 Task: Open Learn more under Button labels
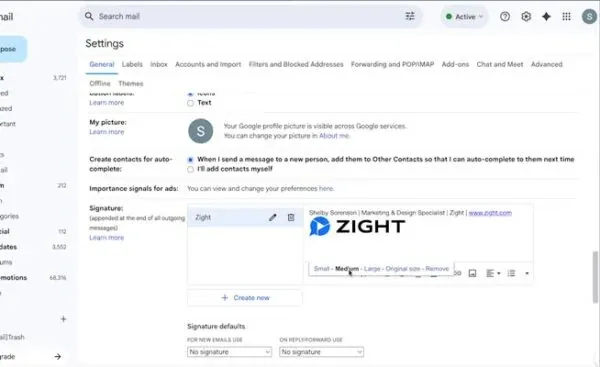[107, 103]
